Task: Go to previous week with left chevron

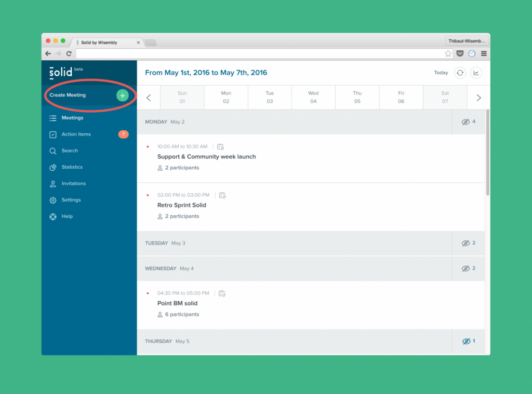Action: (149, 98)
